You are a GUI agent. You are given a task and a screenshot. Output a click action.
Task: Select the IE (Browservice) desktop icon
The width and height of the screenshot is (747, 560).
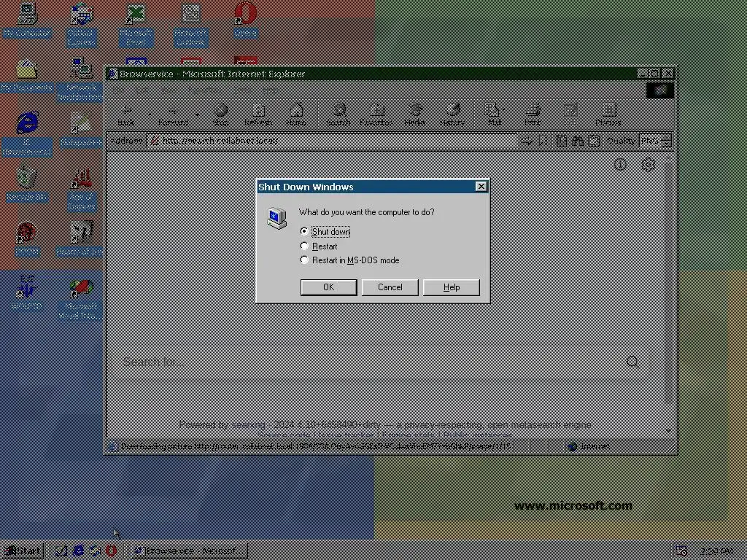pyautogui.click(x=27, y=133)
